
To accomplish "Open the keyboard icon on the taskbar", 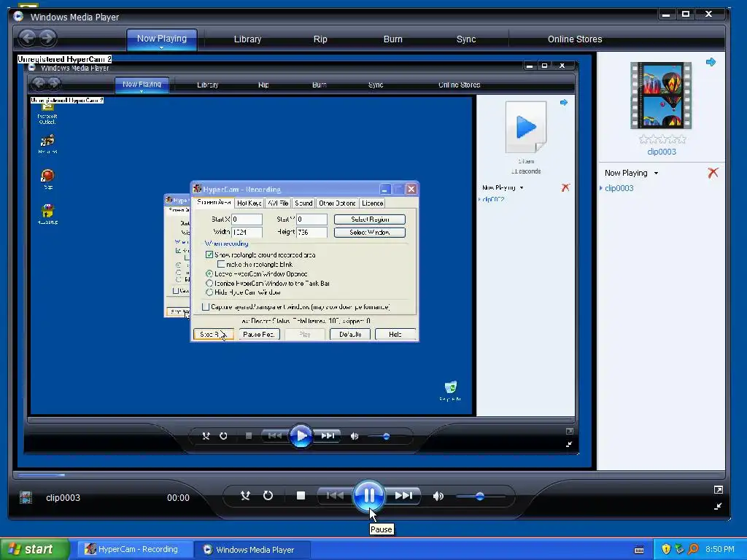I will pos(639,550).
